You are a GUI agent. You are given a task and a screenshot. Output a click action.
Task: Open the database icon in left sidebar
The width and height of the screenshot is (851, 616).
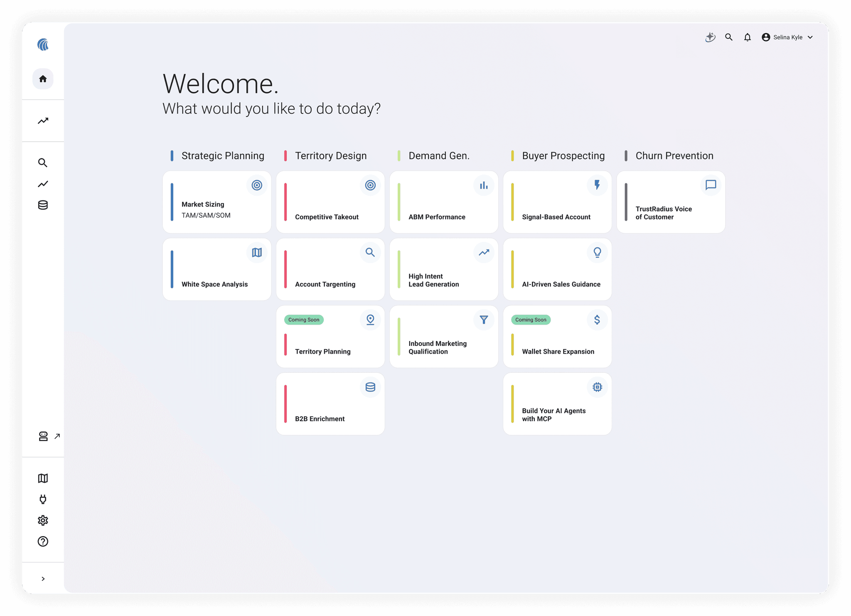click(x=43, y=205)
